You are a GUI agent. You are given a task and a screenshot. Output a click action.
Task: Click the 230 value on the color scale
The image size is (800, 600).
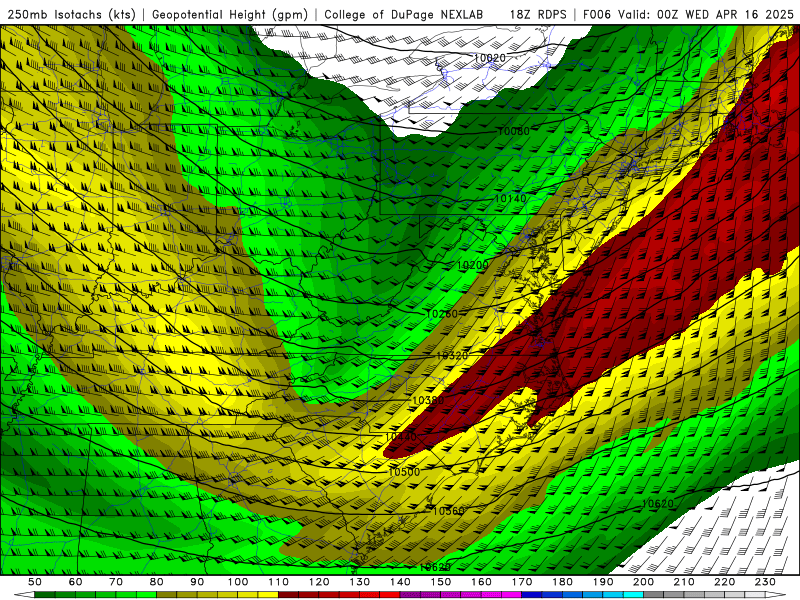tap(765, 582)
